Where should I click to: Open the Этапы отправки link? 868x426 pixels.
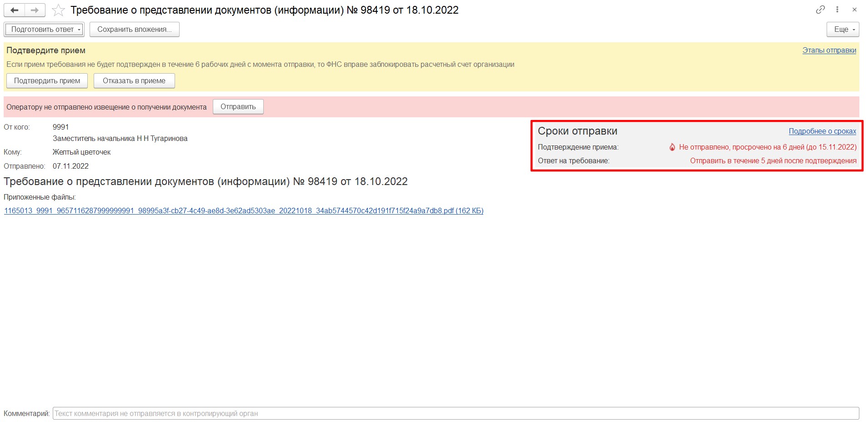click(x=829, y=50)
